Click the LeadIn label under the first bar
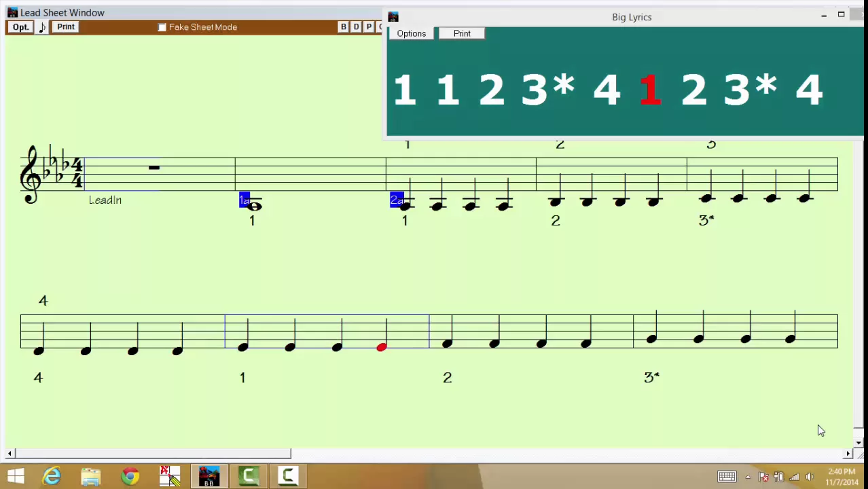Viewport: 868px width, 489px height. [105, 200]
